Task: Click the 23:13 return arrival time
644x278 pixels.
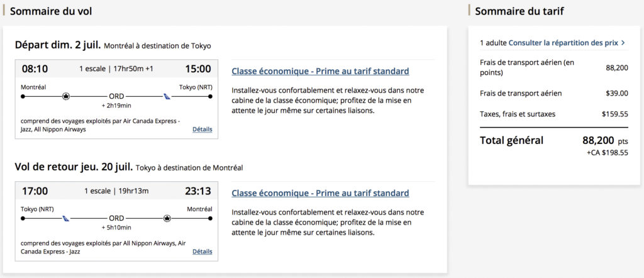Action: click(x=197, y=191)
